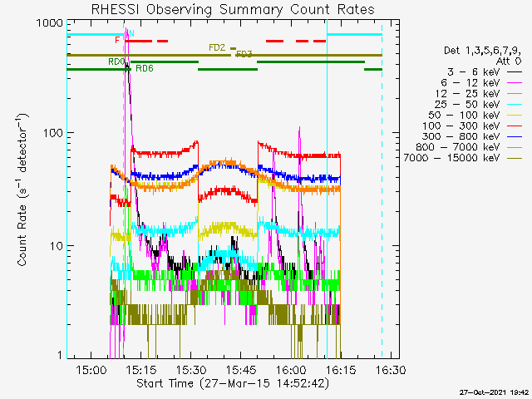Click the '27-Oct-2021 19:42' timestamp
Screen dimensions: 532x399
[494, 392]
